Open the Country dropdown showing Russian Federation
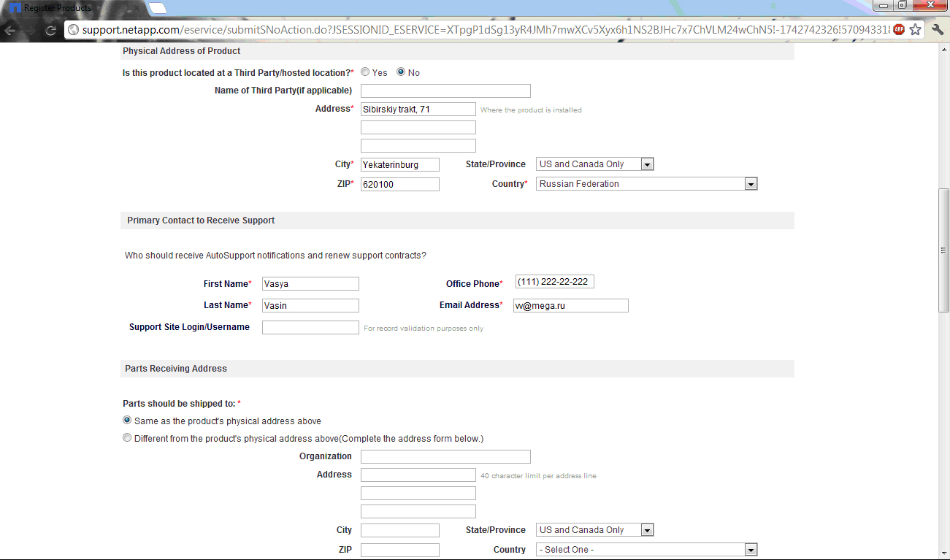950x560 pixels. 646,184
